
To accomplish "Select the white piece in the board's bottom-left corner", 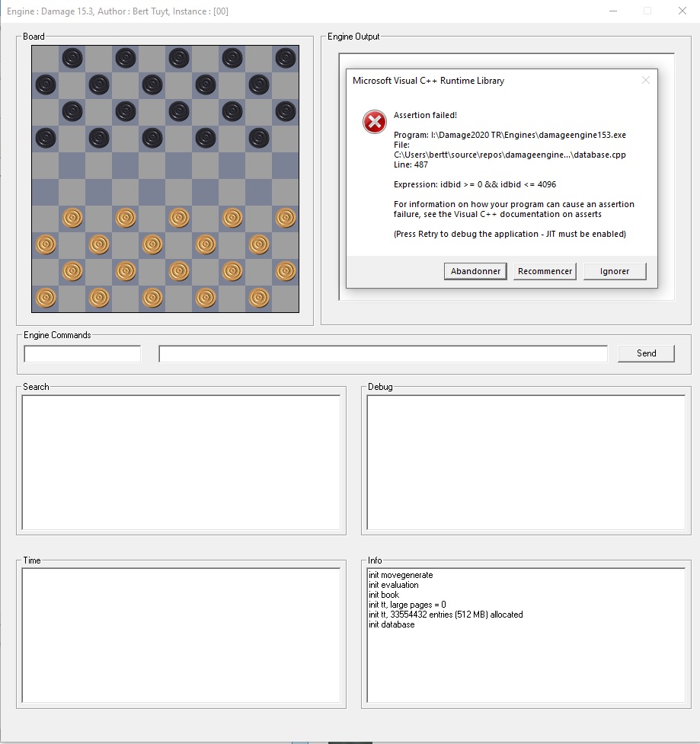I will click(46, 298).
